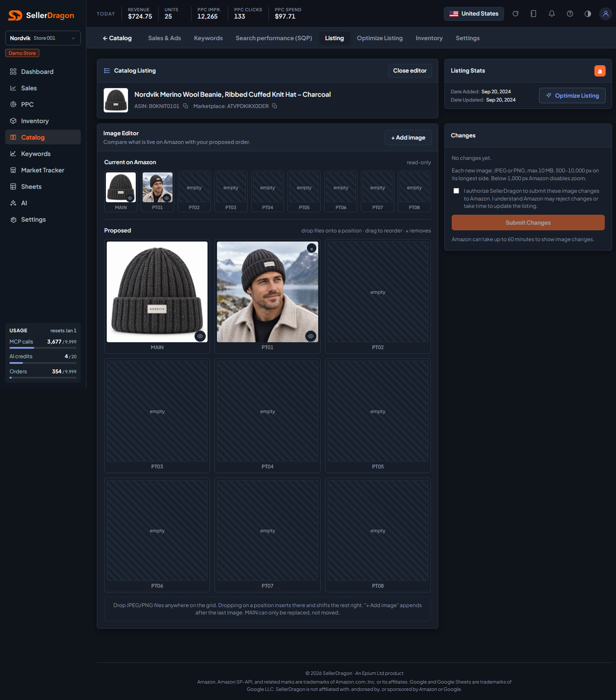Open the AI sparkle icon in sidebar

point(13,203)
